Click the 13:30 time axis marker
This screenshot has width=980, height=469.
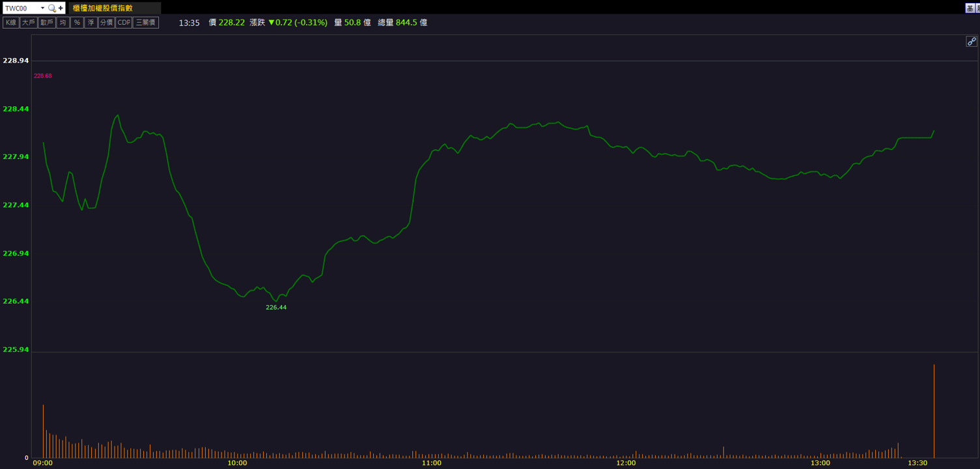tap(917, 463)
